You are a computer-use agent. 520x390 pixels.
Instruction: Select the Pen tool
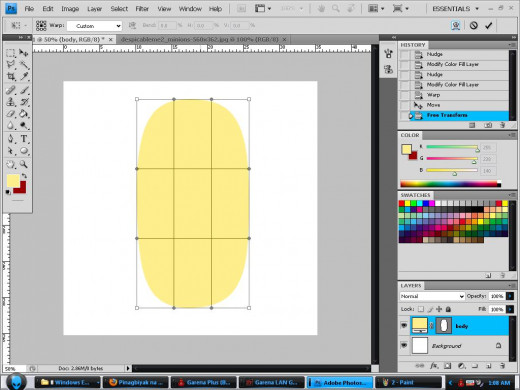11,139
